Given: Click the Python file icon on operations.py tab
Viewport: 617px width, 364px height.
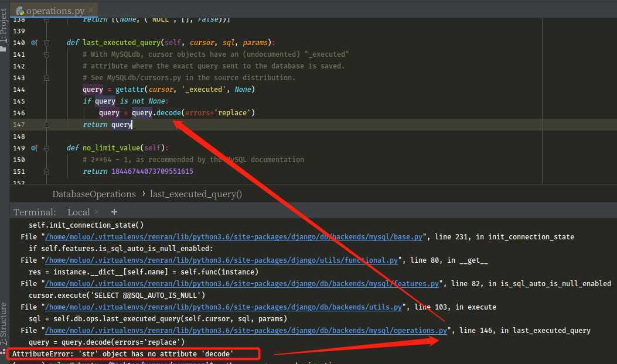Looking at the screenshot, I should tap(20, 11).
